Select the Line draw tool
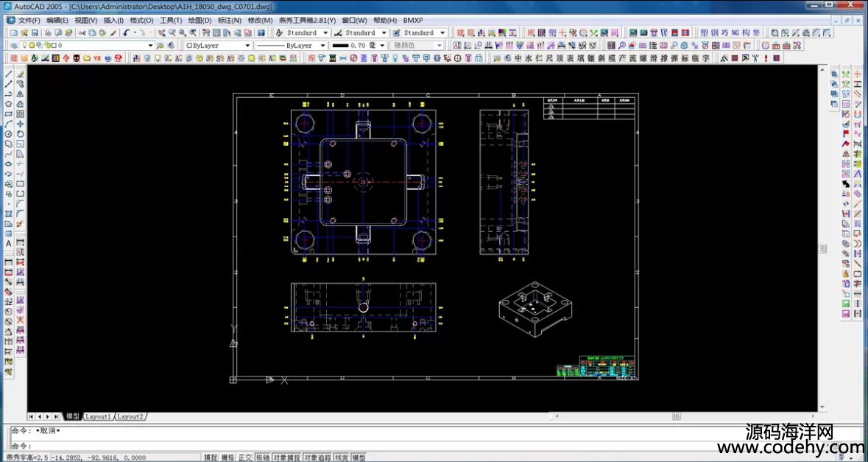The height and width of the screenshot is (462, 868). tap(8, 74)
